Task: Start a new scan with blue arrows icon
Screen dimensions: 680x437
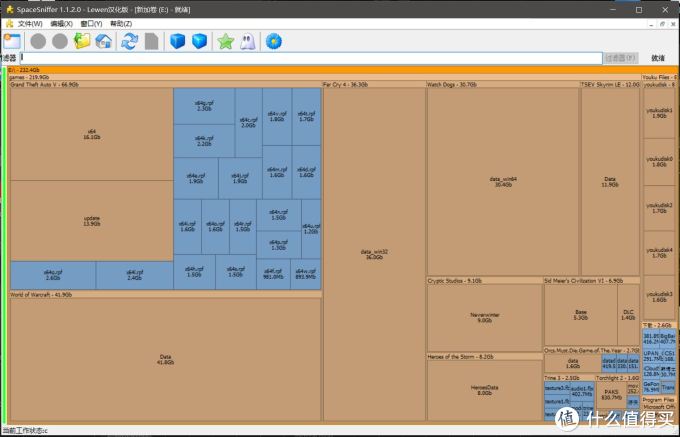Action: point(129,42)
